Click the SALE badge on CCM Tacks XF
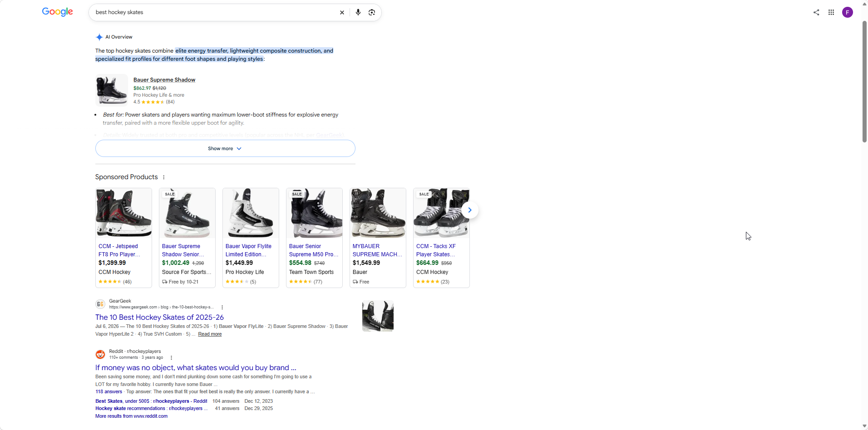The height and width of the screenshot is (430, 868). point(424,194)
